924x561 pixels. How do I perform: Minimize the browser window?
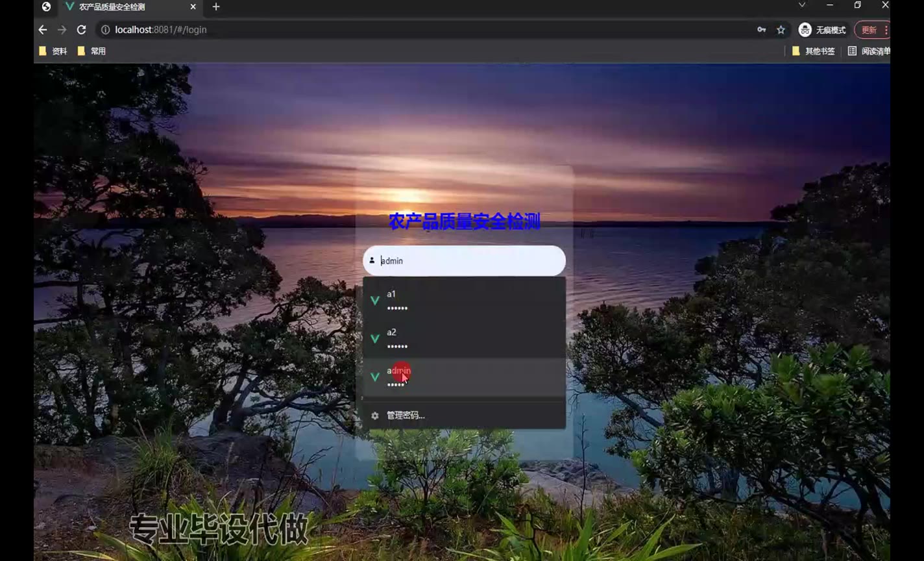click(x=830, y=5)
